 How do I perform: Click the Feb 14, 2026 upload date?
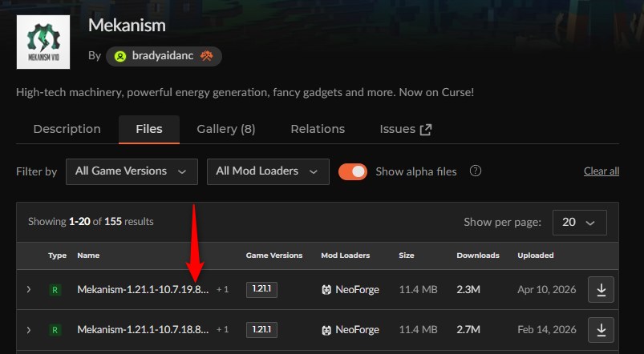pos(547,330)
